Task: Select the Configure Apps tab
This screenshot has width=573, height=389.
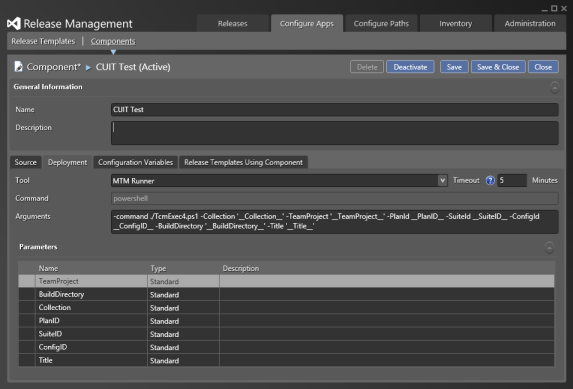Action: pyautogui.click(x=307, y=23)
